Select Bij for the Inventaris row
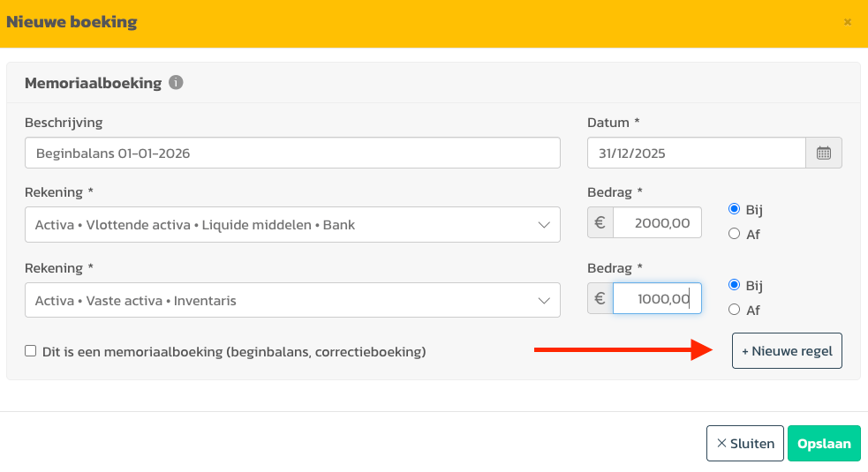868x472 pixels. 734,286
